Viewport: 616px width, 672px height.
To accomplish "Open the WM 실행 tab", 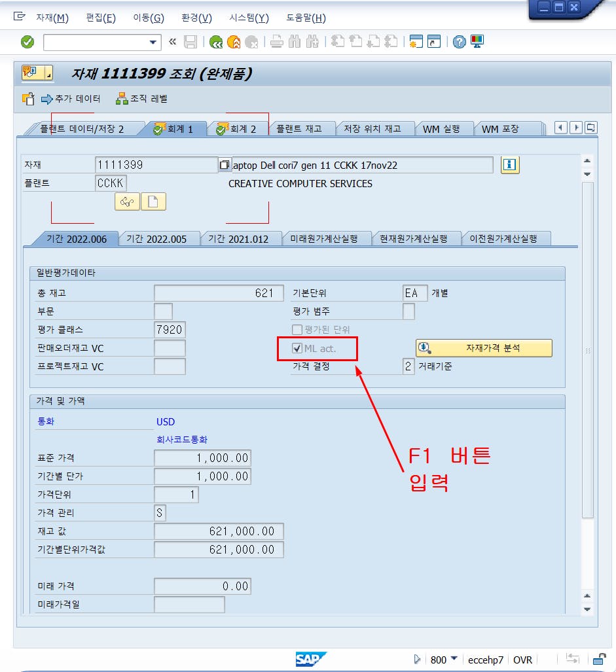I will (441, 129).
